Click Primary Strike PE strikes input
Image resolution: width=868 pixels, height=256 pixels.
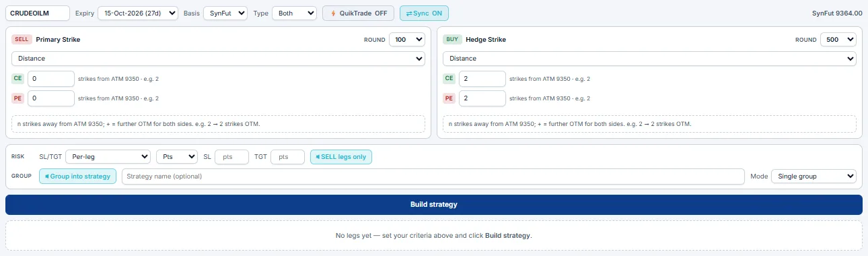click(51, 98)
